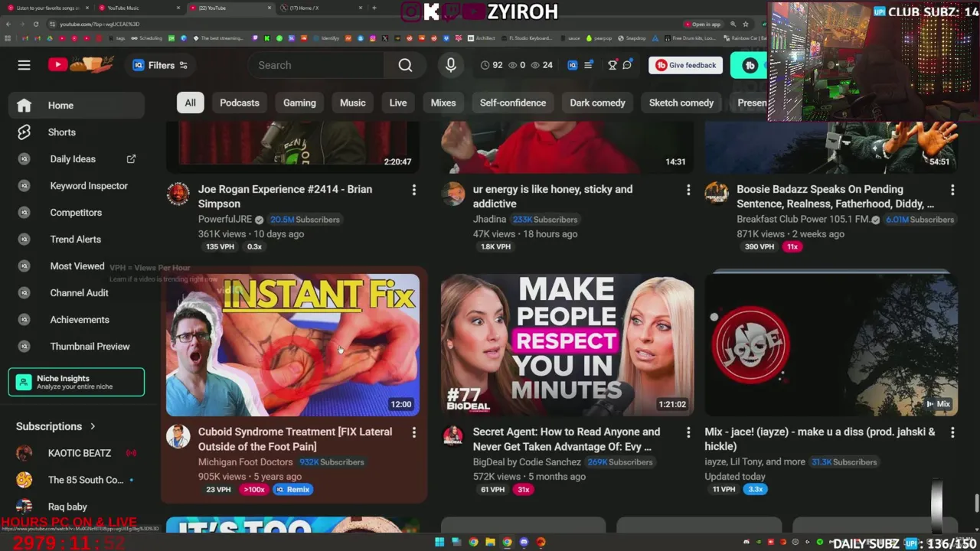Select the Gaming filter chip

299,103
